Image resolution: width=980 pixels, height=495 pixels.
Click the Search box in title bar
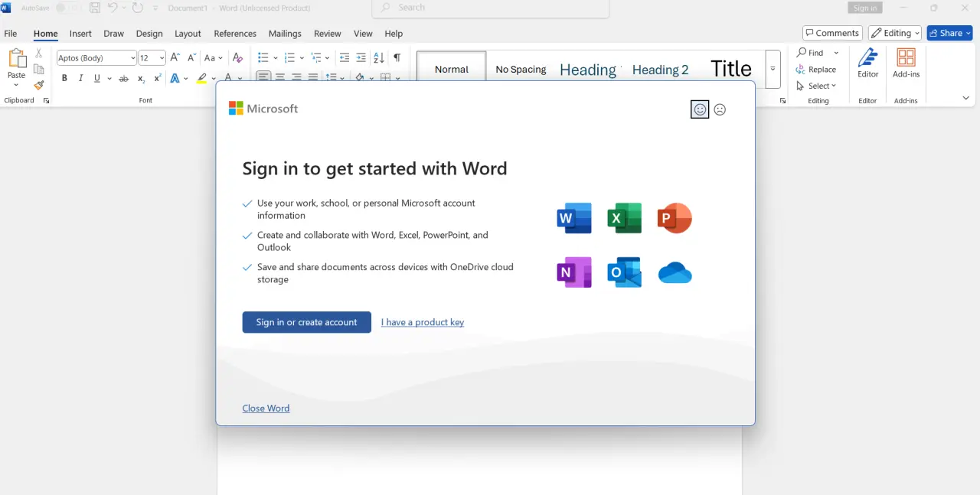[x=491, y=8]
